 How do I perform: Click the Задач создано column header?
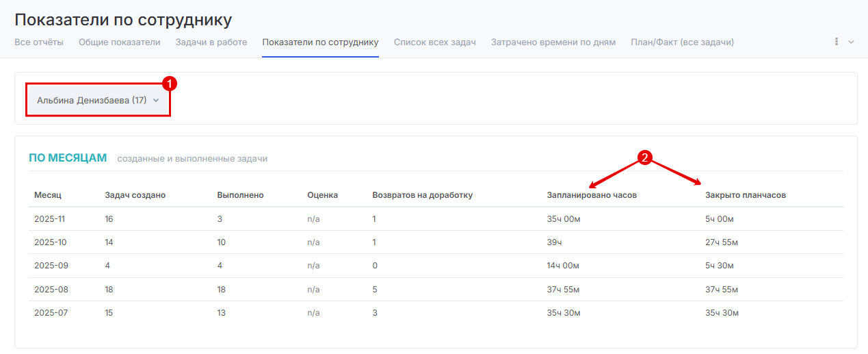pos(135,195)
